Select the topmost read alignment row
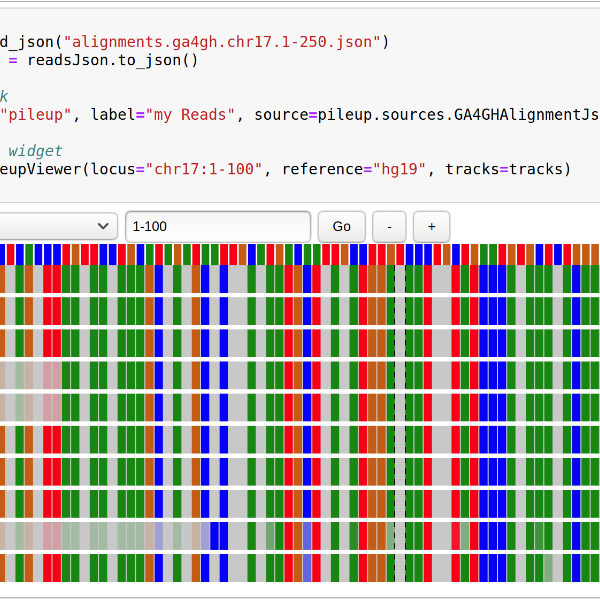Viewport: 600px width, 600px height. [300, 279]
